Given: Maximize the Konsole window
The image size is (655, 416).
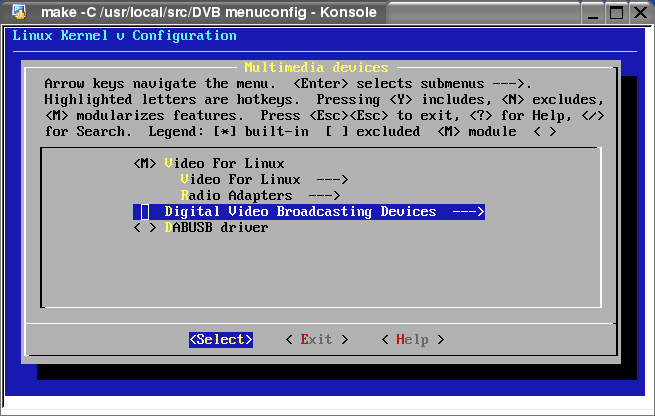Looking at the screenshot, I should pyautogui.click(x=616, y=13).
